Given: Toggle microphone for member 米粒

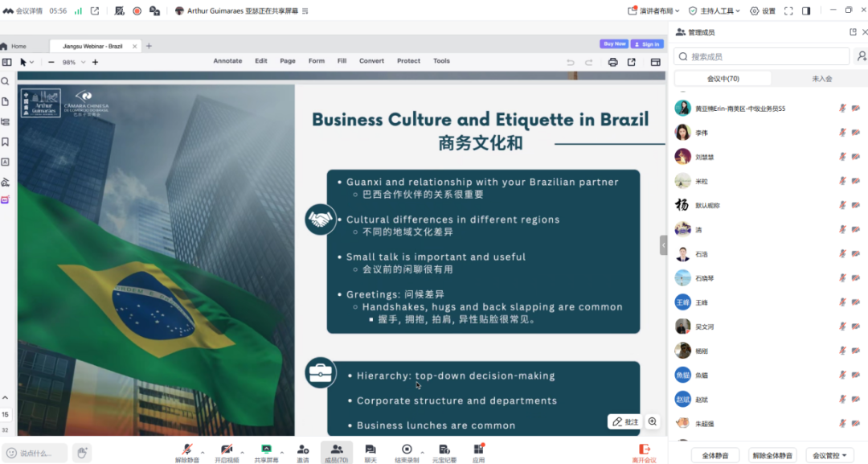Looking at the screenshot, I should pyautogui.click(x=842, y=181).
